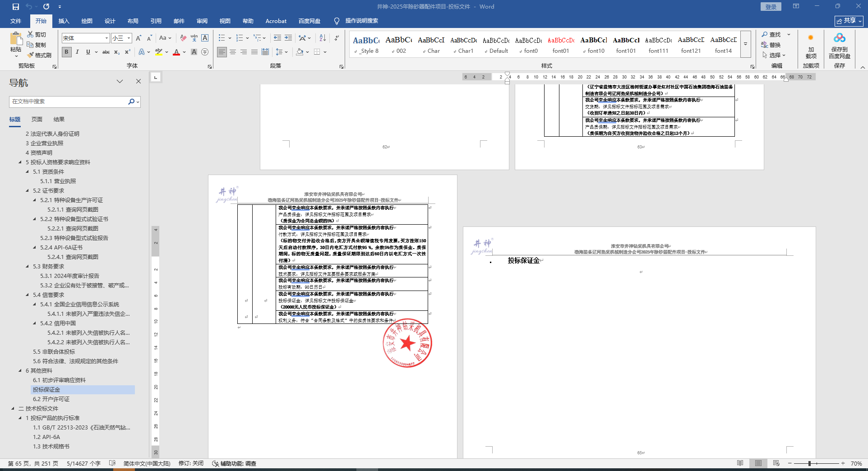Collapse the 5.2 证书要求 heading
The image size is (868, 471).
point(28,191)
